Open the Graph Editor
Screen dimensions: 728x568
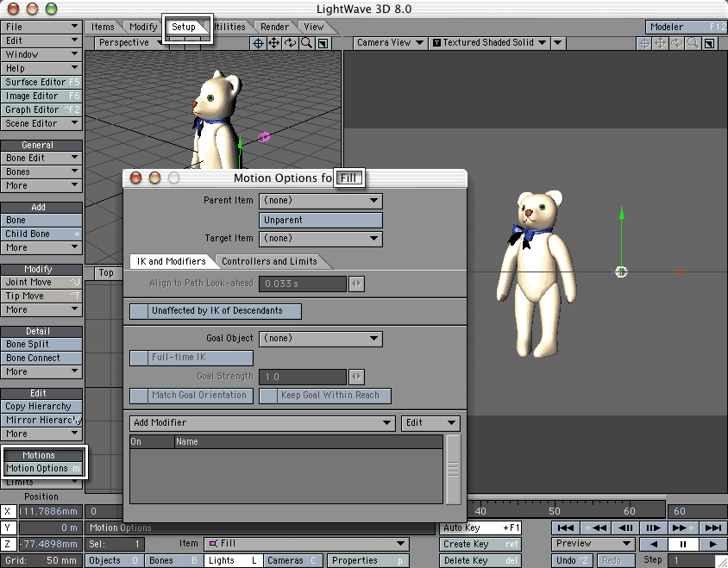tap(41, 110)
